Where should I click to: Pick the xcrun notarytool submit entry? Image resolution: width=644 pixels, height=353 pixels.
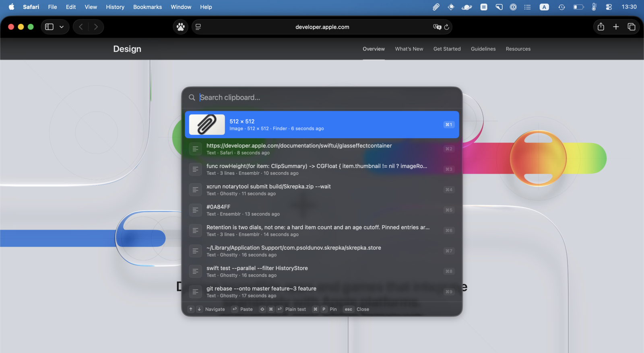pyautogui.click(x=322, y=190)
